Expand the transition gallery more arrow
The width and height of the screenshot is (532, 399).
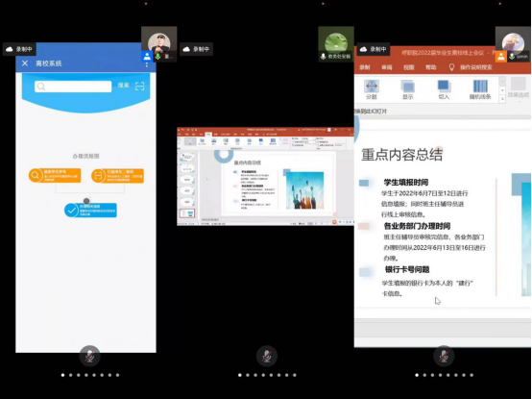502,99
